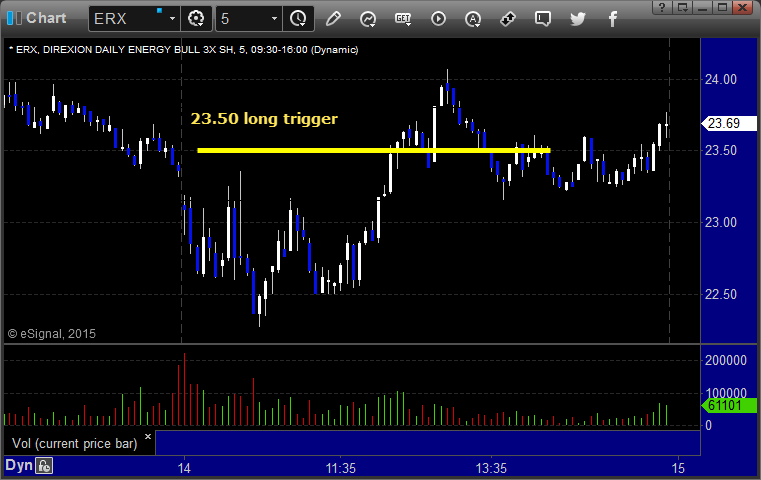Click the pop-out window menu icon
761x480 pixels.
tap(683, 7)
